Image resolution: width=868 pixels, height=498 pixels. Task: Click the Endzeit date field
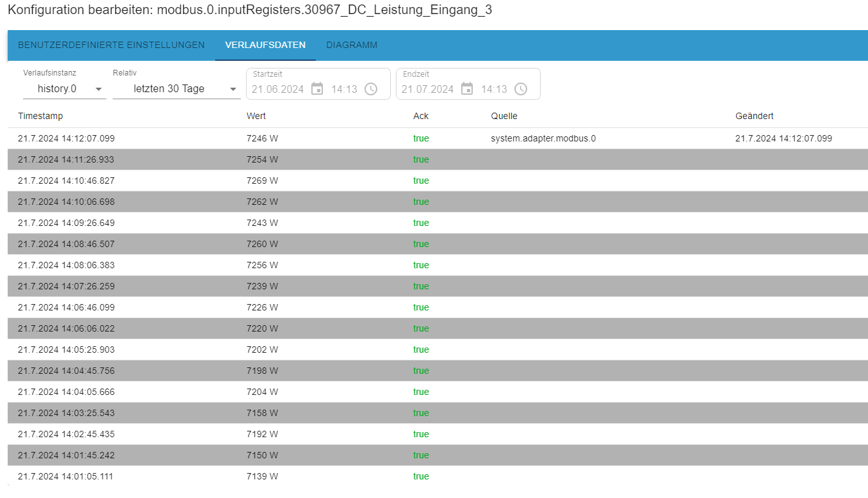point(428,89)
